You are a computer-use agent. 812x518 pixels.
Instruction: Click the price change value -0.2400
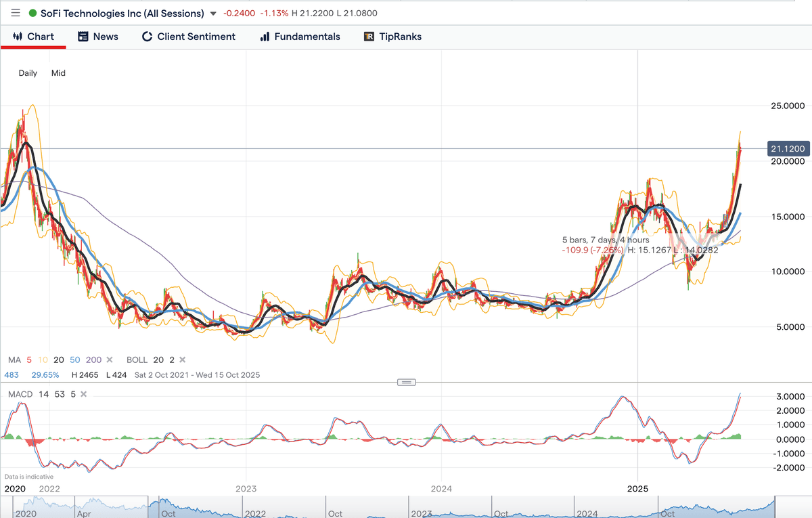(240, 14)
